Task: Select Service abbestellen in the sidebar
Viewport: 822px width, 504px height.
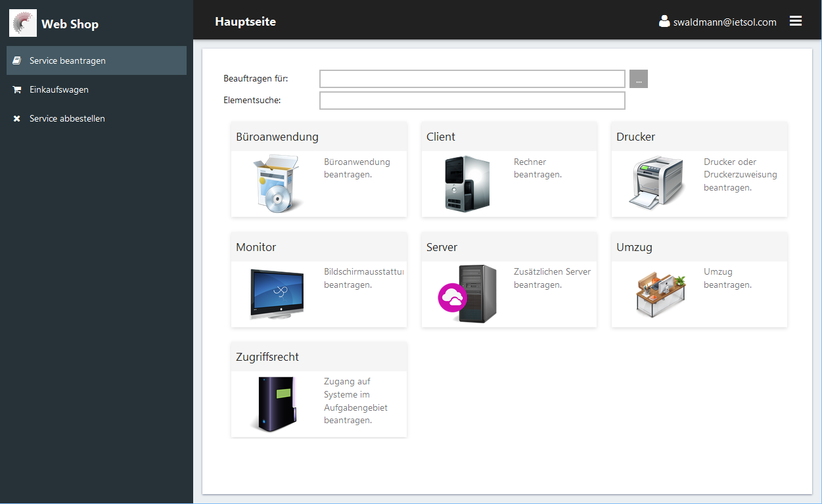Action: [x=69, y=118]
